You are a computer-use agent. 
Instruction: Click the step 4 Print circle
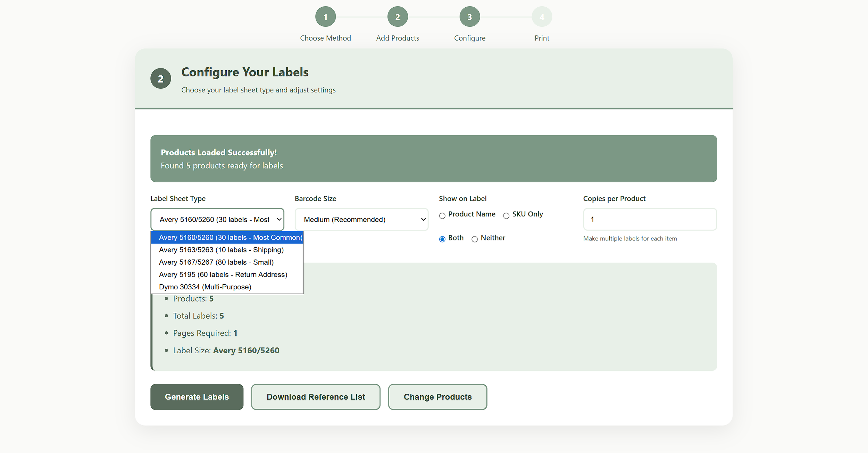[x=542, y=16]
